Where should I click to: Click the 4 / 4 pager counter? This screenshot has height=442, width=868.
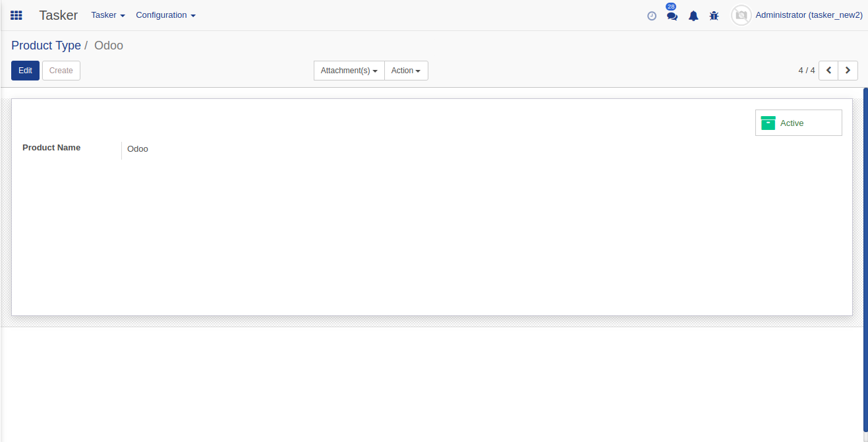click(x=807, y=71)
